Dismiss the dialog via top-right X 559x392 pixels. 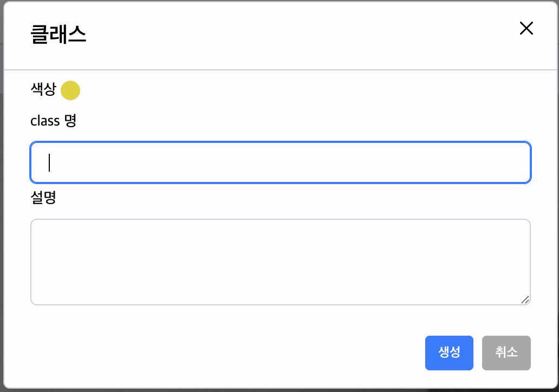pyautogui.click(x=526, y=28)
